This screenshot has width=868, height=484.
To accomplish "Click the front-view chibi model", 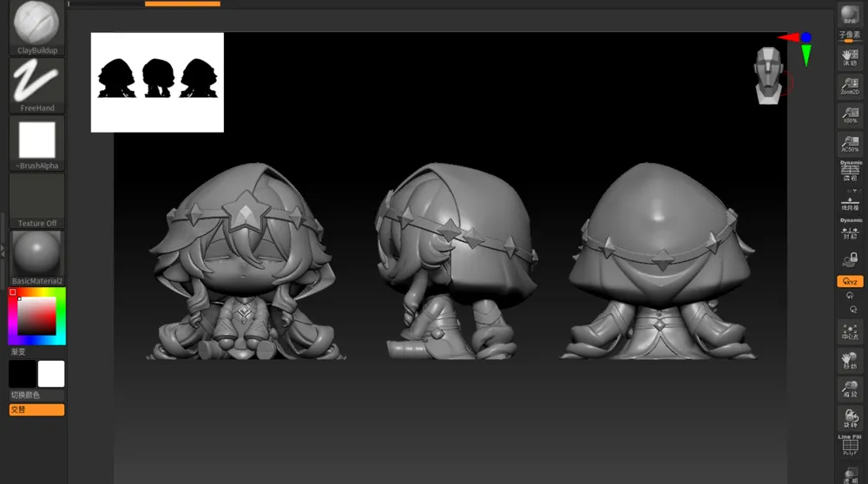I will [x=246, y=261].
